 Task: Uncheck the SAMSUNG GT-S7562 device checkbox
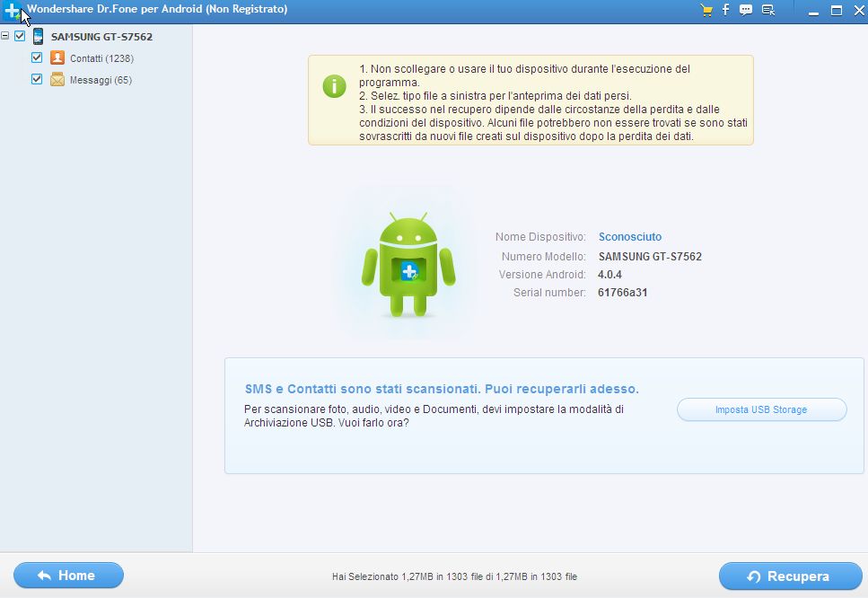click(x=20, y=36)
